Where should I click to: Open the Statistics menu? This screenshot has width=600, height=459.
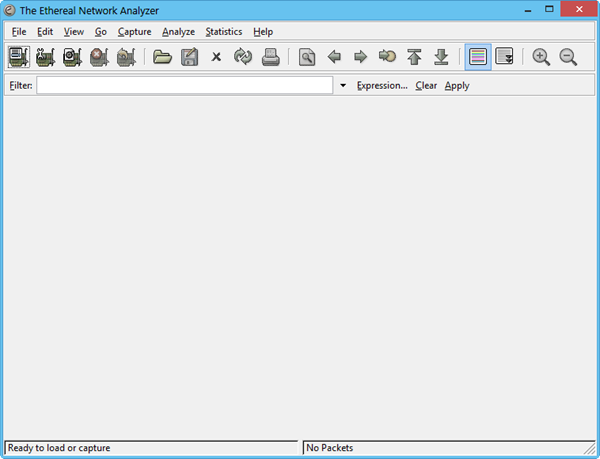224,32
